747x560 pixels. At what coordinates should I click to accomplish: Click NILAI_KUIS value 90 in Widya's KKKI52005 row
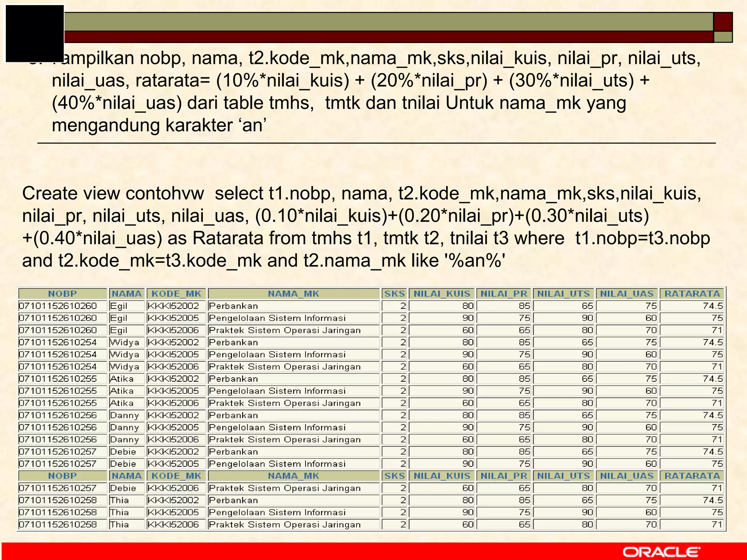pyautogui.click(x=468, y=354)
